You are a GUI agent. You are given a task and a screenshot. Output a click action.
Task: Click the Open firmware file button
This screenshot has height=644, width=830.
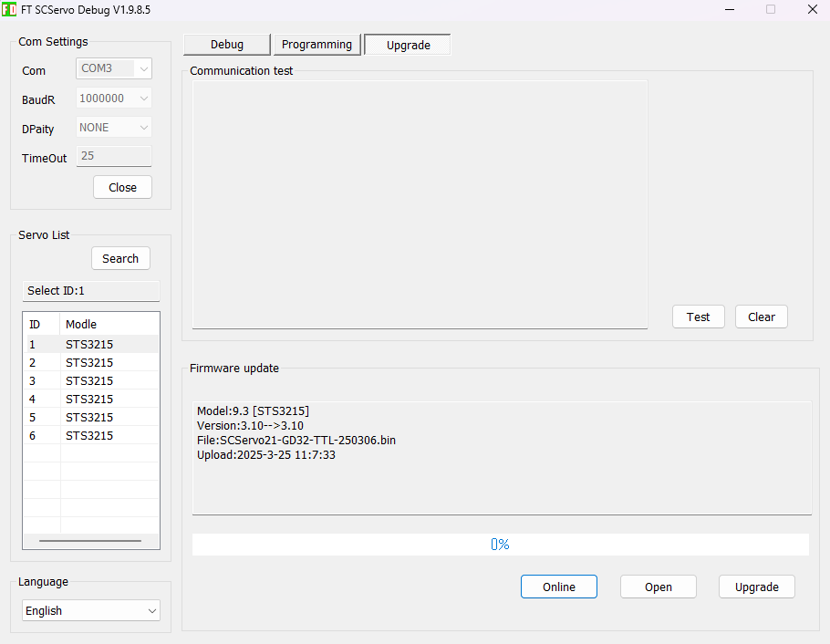[658, 587]
